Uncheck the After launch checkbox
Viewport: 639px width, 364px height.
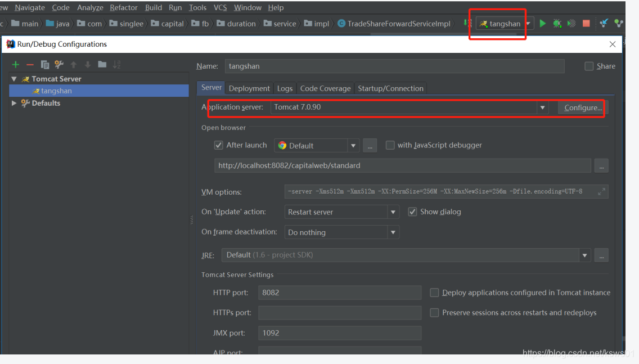point(218,145)
